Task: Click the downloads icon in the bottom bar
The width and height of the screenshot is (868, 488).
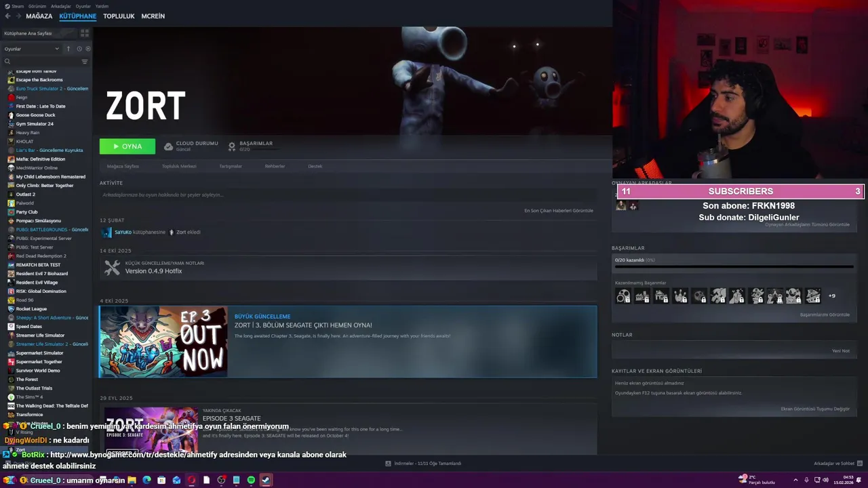Action: tap(388, 464)
